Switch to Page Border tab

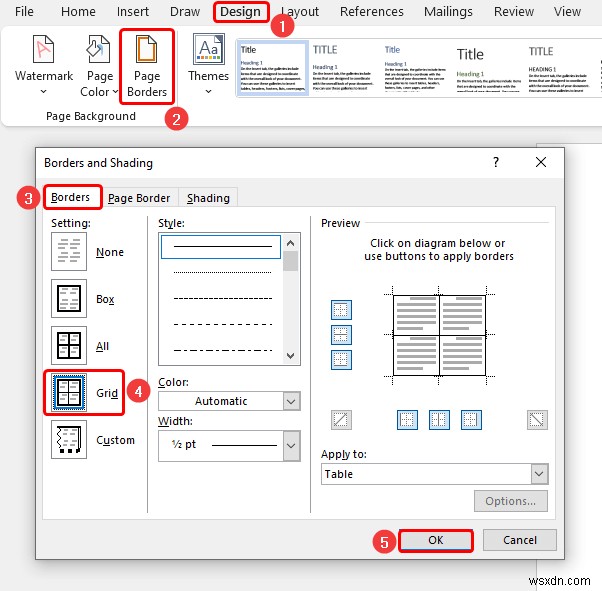(x=139, y=198)
